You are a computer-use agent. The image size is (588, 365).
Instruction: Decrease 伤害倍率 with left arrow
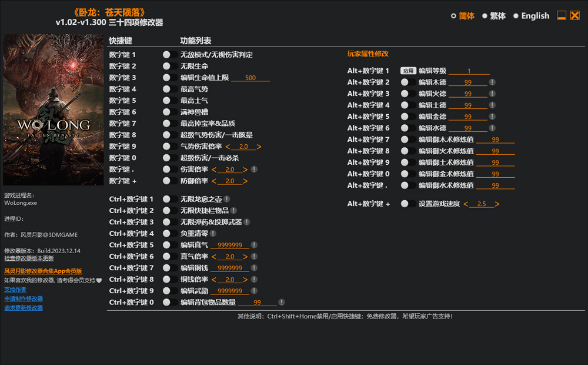pyautogui.click(x=214, y=170)
